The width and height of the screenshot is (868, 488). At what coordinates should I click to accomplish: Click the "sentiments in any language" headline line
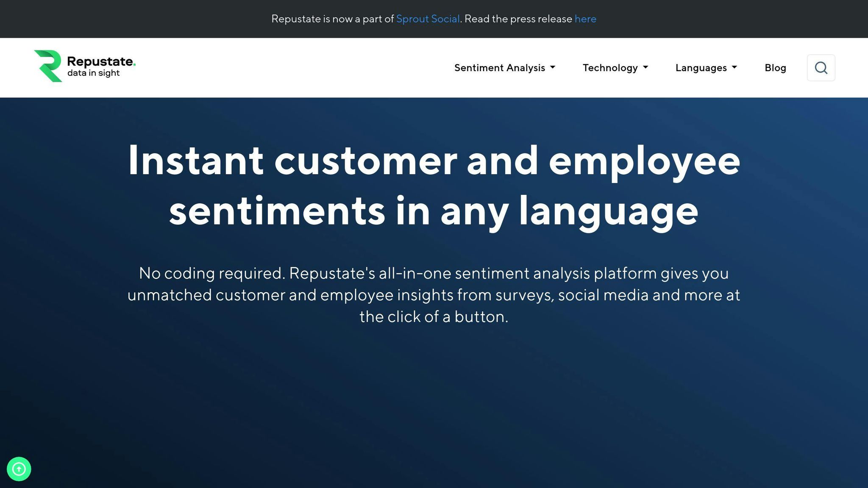click(434, 211)
